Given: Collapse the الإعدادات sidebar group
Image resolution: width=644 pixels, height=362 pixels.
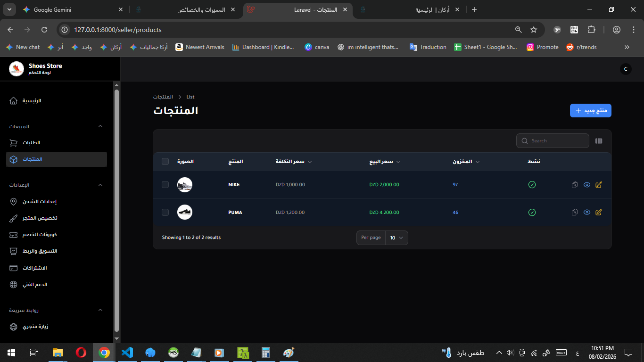Looking at the screenshot, I should (x=100, y=185).
